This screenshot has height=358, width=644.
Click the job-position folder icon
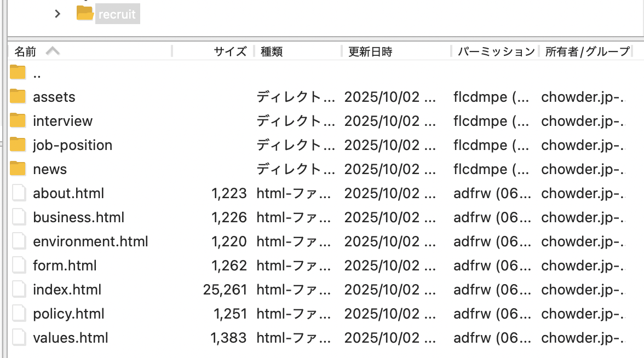(18, 145)
